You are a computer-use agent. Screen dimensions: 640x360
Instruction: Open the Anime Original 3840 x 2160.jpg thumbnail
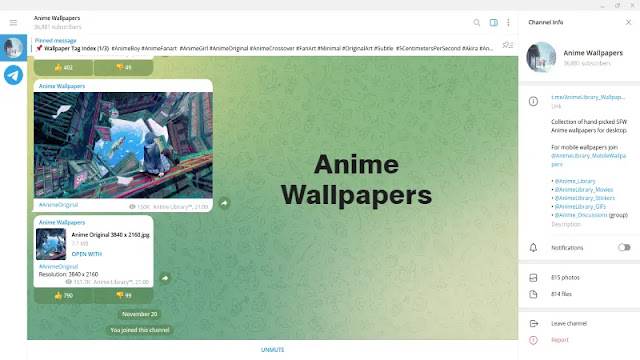51,244
